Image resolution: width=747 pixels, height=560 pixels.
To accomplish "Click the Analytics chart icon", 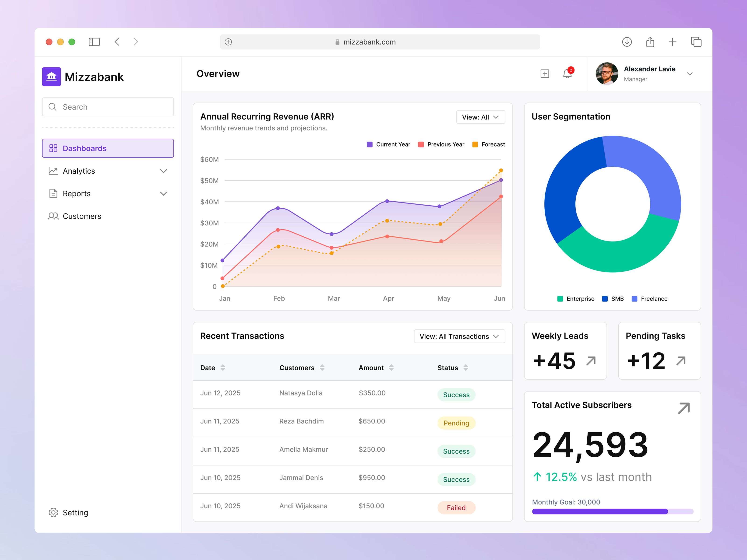I will click(53, 171).
